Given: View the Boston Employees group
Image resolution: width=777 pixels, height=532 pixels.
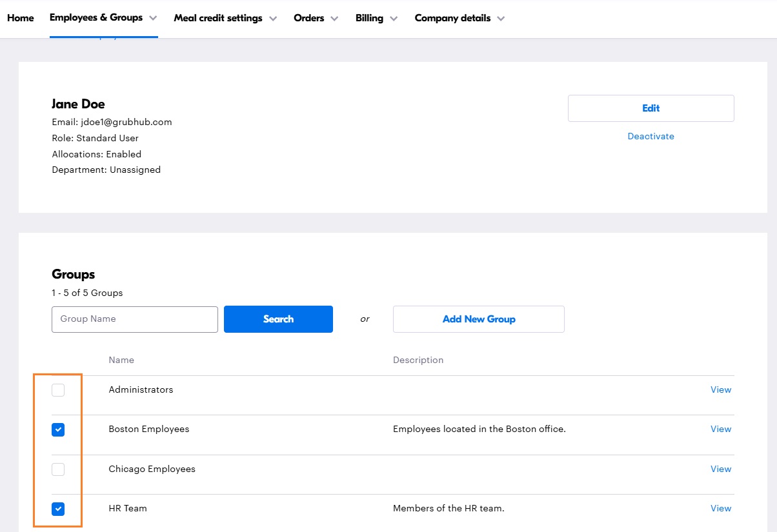Looking at the screenshot, I should (x=720, y=429).
